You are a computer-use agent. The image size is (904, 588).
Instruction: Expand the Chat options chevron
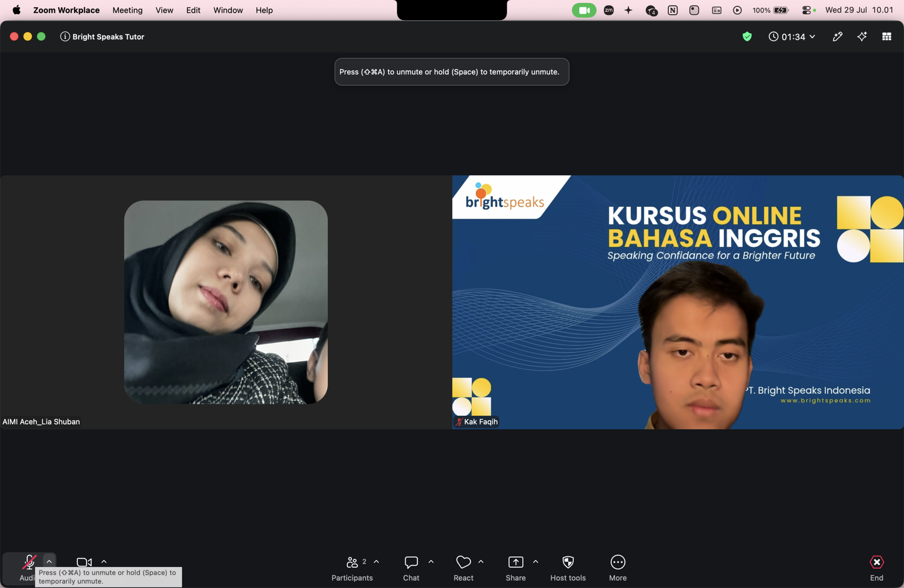click(431, 561)
